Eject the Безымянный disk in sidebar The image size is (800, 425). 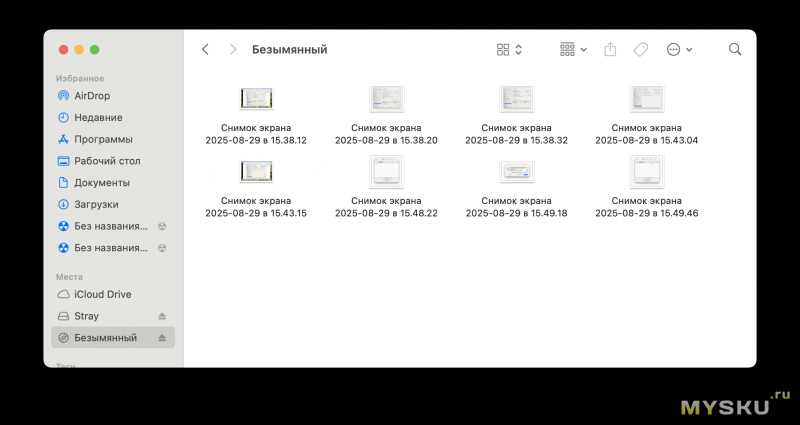pos(162,338)
